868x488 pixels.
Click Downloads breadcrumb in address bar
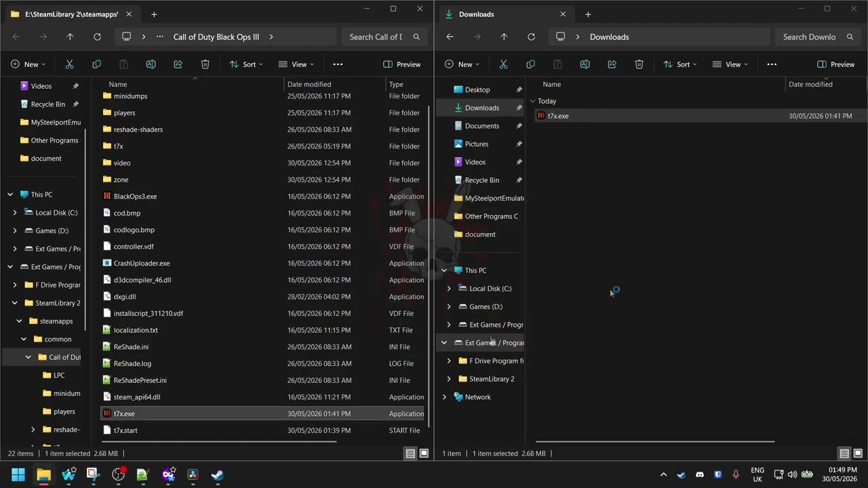[609, 37]
